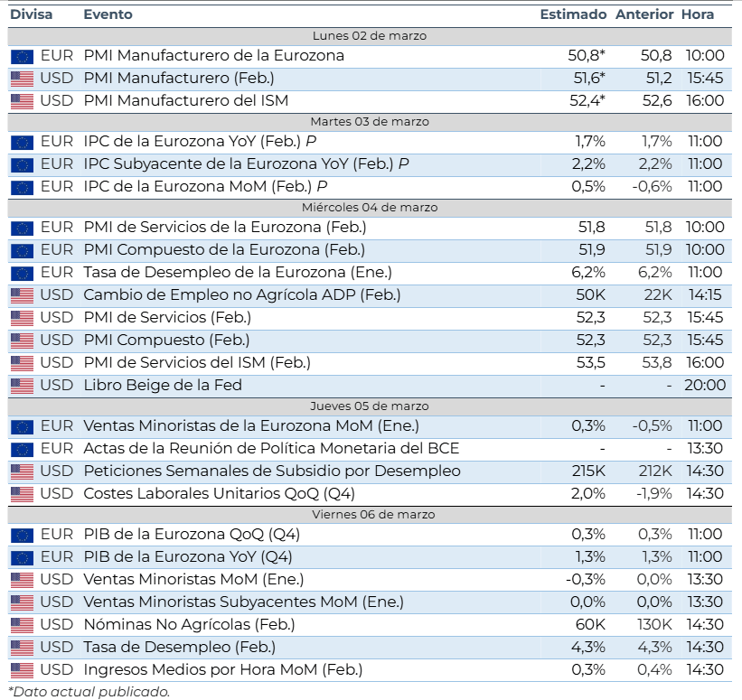
Task: Select the EU flag for Actas de la Reunión del BCE
Action: click(23, 449)
